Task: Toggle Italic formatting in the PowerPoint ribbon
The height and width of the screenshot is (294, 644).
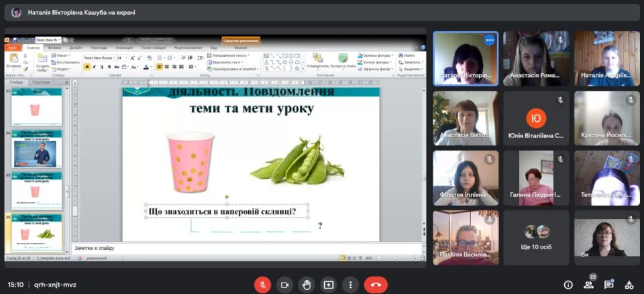Action: pos(95,67)
